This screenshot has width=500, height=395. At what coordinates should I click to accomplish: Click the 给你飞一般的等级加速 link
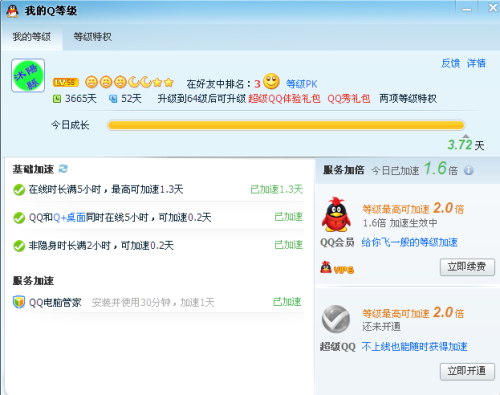410,242
